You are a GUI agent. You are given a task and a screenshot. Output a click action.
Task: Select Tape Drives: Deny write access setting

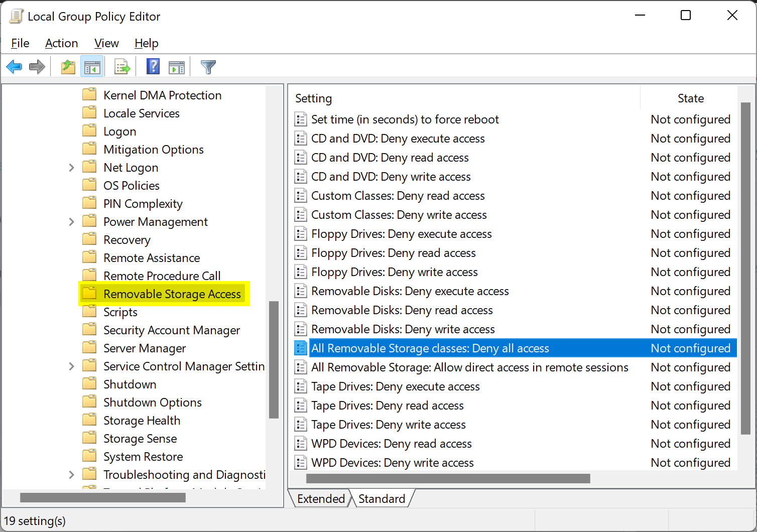click(388, 424)
